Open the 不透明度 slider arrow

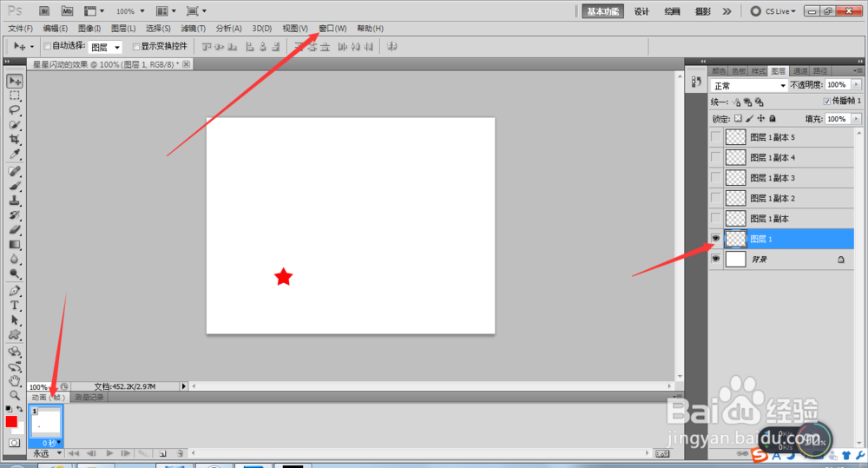(x=857, y=85)
